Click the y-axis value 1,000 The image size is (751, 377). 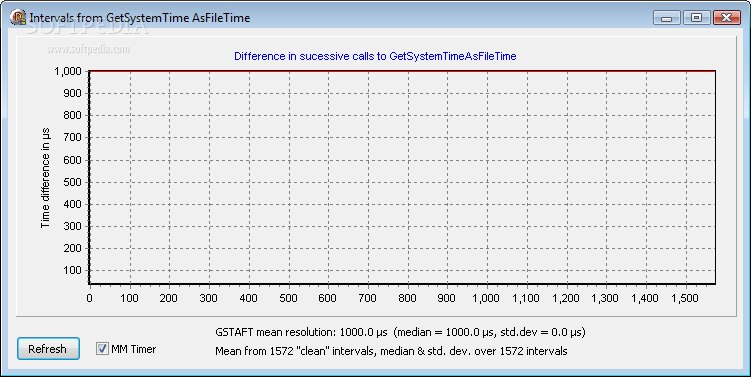coord(69,71)
